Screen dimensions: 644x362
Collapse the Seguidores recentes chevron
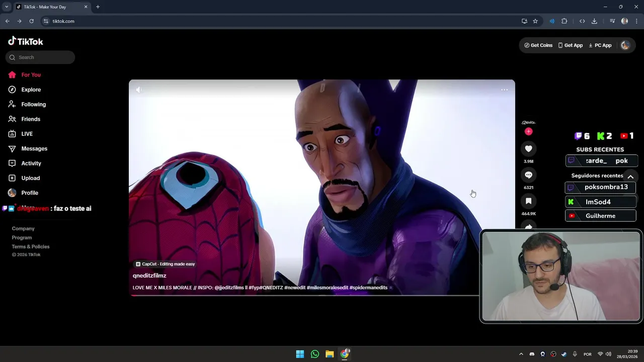[x=630, y=176]
